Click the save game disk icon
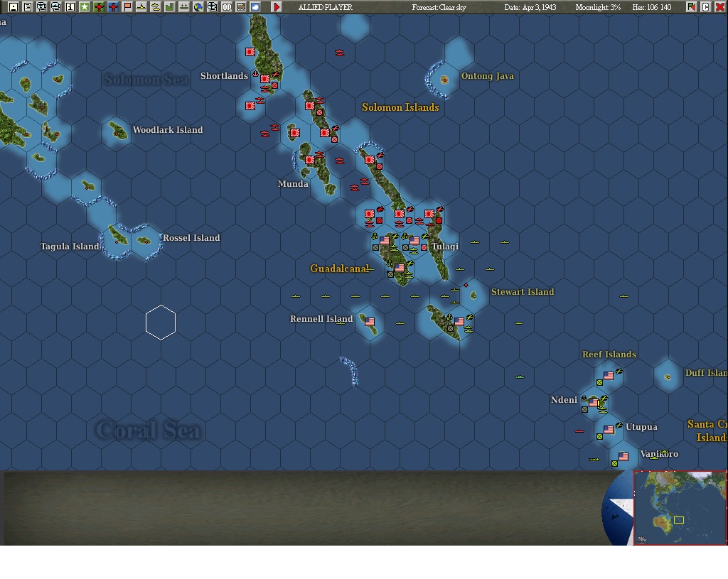The image size is (728, 579). (14, 7)
